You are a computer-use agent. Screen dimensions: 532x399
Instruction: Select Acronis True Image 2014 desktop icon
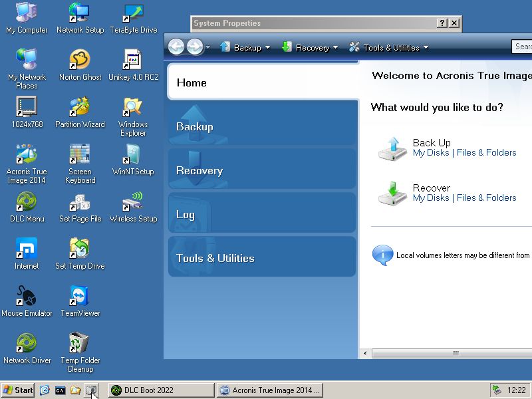(27, 164)
